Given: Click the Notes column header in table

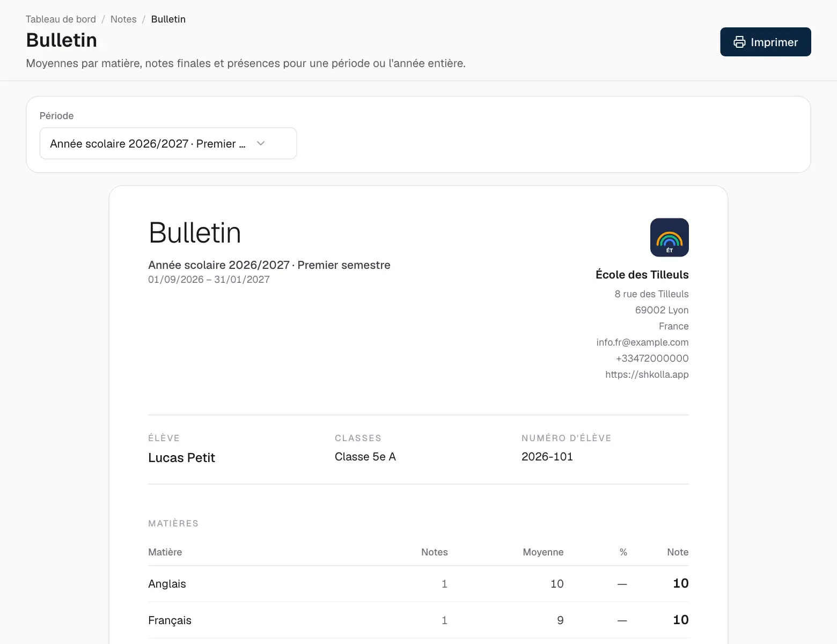Looking at the screenshot, I should 435,552.
